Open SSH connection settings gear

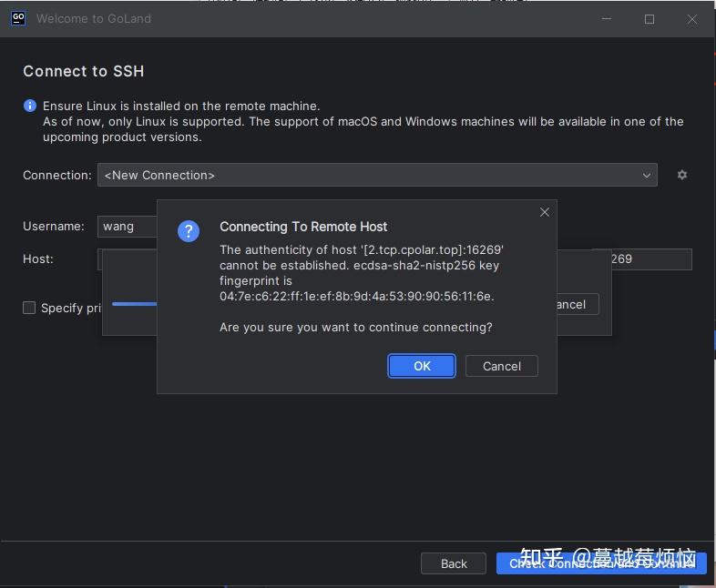pyautogui.click(x=682, y=175)
